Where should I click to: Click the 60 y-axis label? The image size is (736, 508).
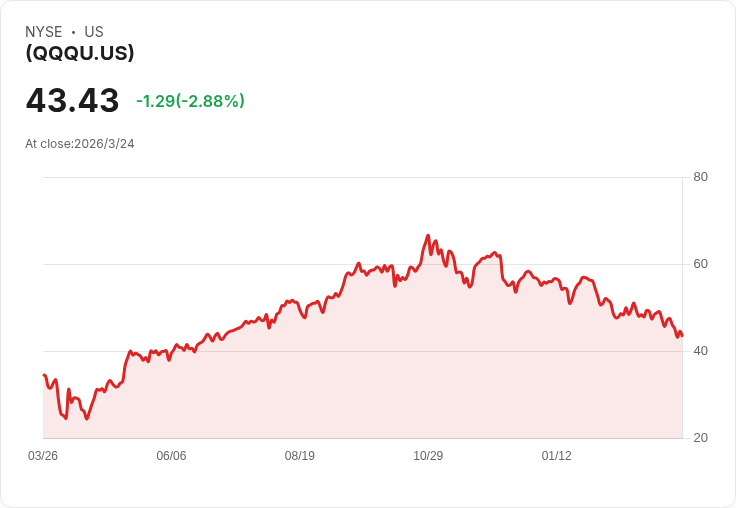click(701, 264)
